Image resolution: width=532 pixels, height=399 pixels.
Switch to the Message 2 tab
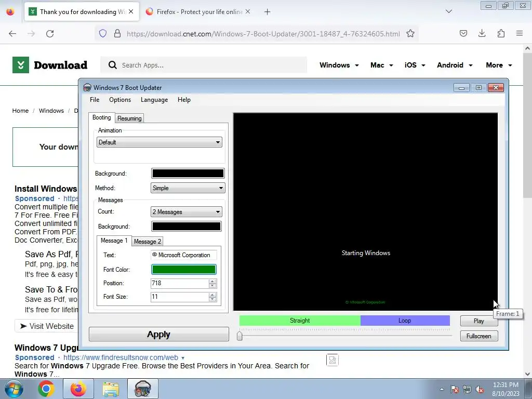tap(147, 241)
